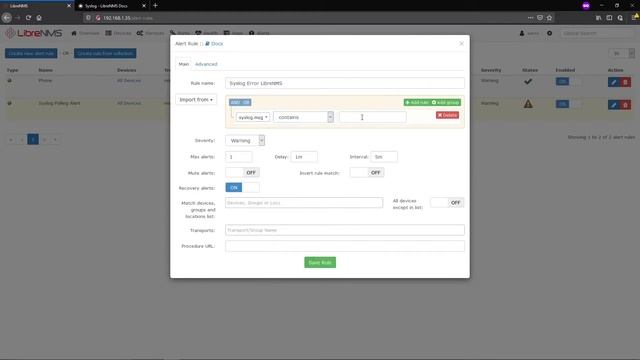Switch to the Main tab

coord(184,64)
